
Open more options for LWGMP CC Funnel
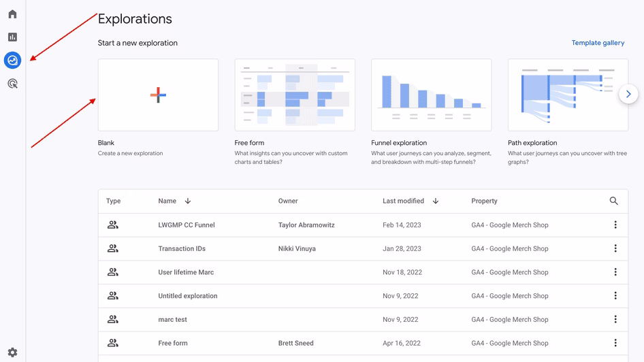pos(615,225)
